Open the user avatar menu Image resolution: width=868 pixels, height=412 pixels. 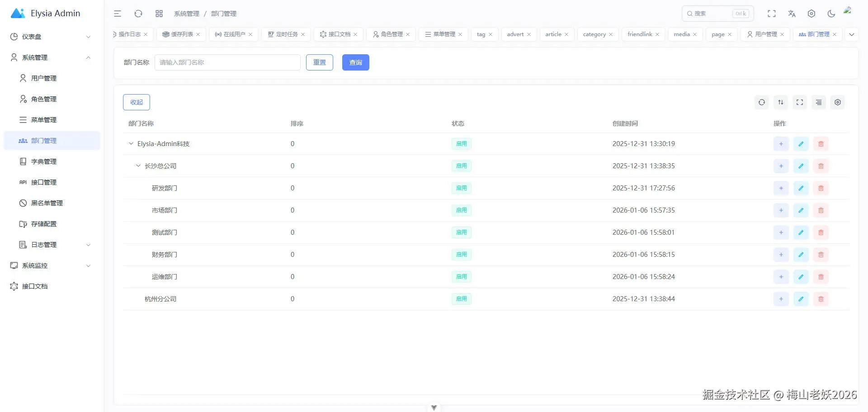(x=848, y=10)
